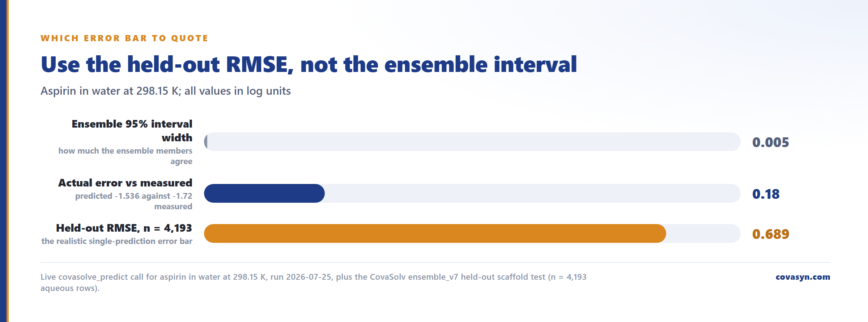
Task: Click the Ensemble 95% interval bar track
Action: pyautogui.click(x=472, y=142)
